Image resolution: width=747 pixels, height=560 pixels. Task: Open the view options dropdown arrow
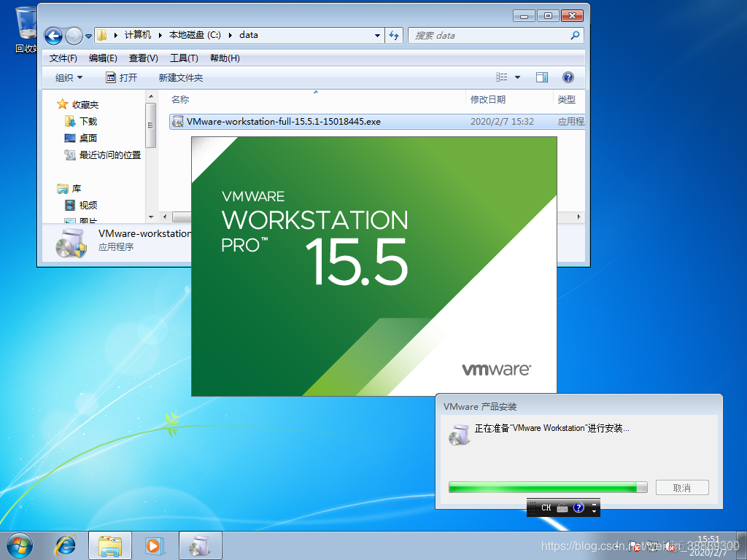(518, 77)
